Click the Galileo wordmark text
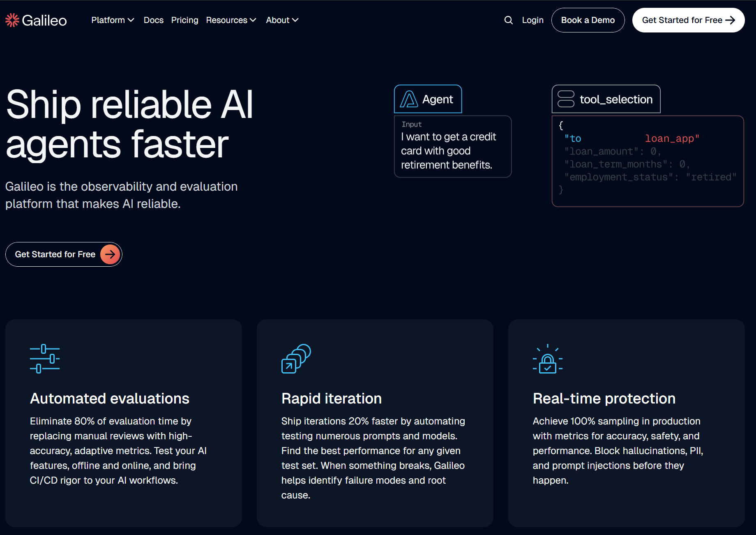The width and height of the screenshot is (756, 535). click(x=44, y=20)
